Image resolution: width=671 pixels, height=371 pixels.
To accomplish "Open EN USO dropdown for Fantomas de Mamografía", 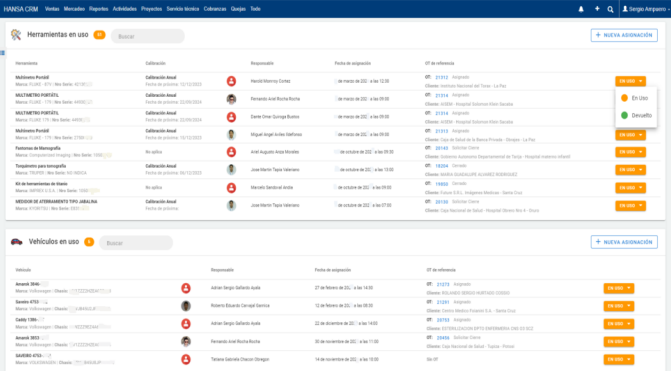I will 630,152.
